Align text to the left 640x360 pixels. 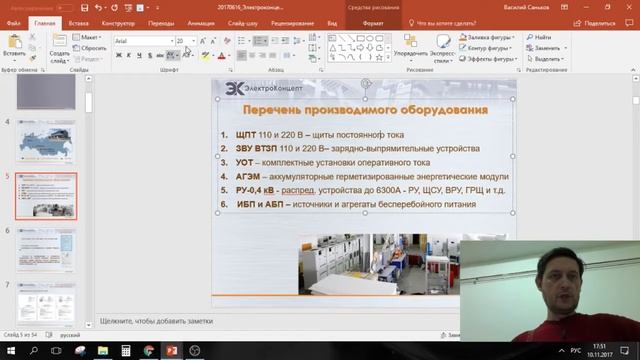(x=242, y=55)
